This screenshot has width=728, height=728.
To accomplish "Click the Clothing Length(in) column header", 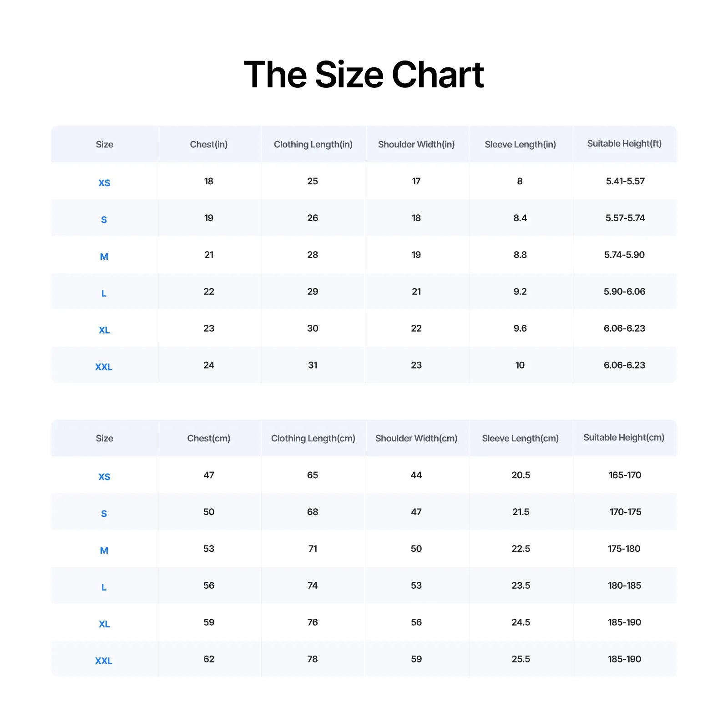I will (313, 144).
